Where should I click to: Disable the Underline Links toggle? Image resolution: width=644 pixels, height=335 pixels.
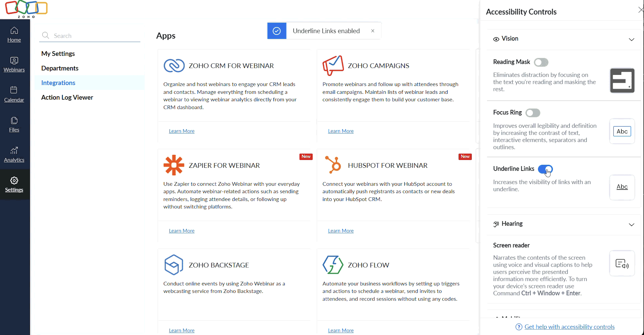point(545,169)
